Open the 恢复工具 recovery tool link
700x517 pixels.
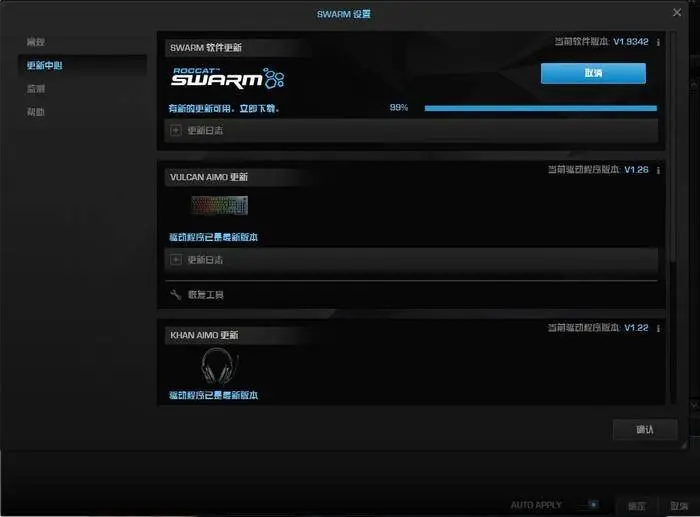205,295
